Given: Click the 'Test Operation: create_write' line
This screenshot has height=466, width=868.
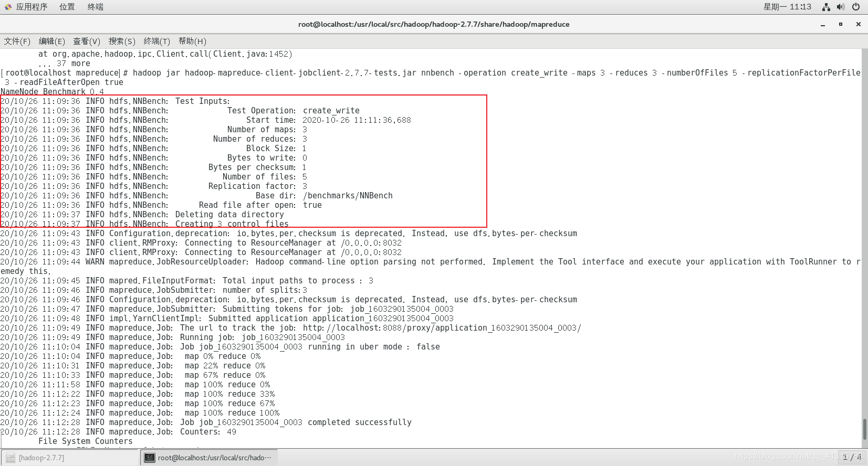Looking at the screenshot, I should point(180,111).
